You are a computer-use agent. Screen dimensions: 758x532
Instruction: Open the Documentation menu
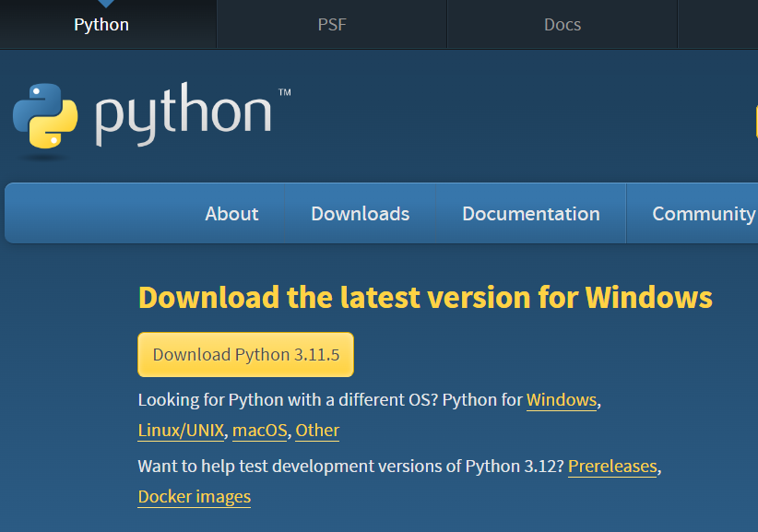click(531, 214)
